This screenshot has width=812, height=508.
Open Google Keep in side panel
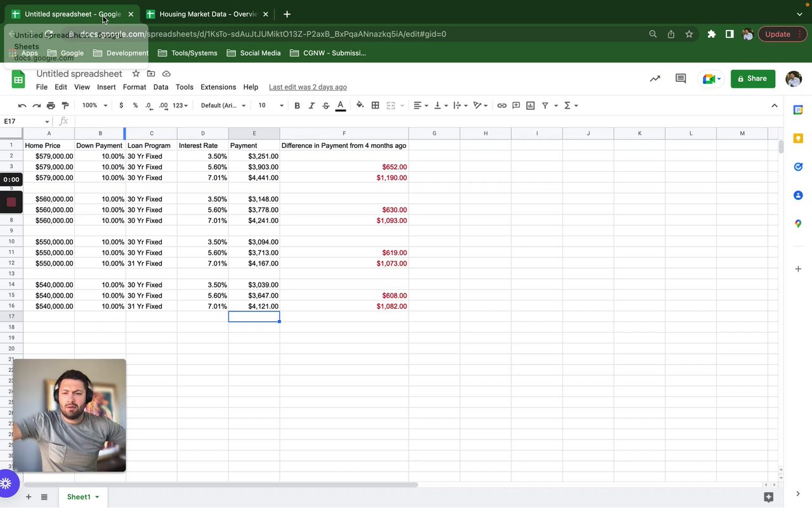(798, 138)
